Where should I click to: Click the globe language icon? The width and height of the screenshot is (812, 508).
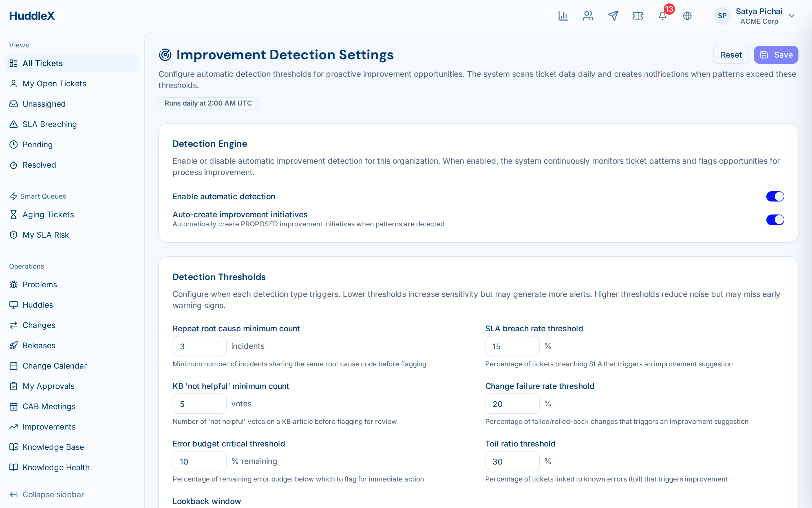687,16
